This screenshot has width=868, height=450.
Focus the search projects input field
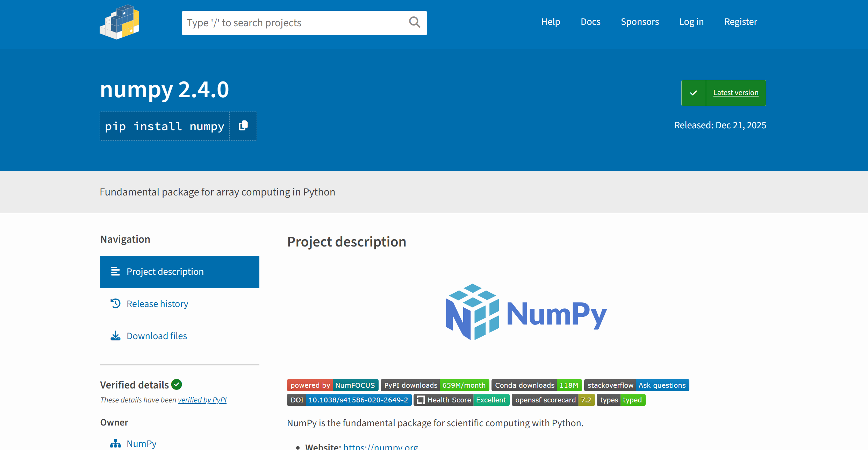[x=294, y=23]
